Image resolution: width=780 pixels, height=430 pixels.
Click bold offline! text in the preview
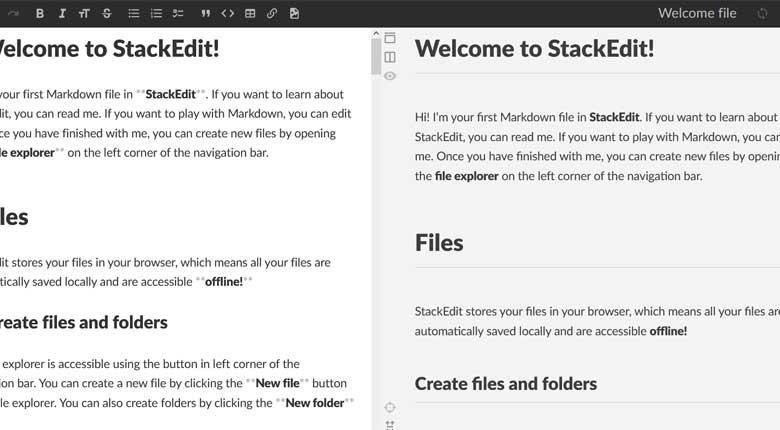coord(668,331)
